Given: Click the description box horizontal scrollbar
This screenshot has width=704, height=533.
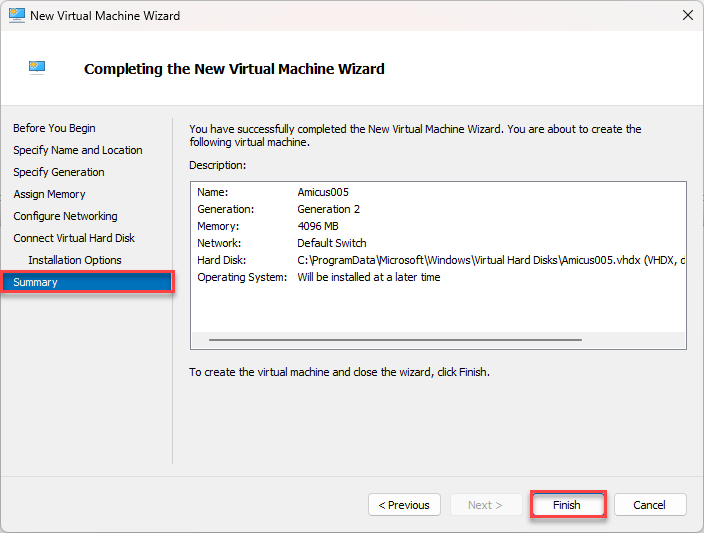Looking at the screenshot, I should tap(395, 340).
